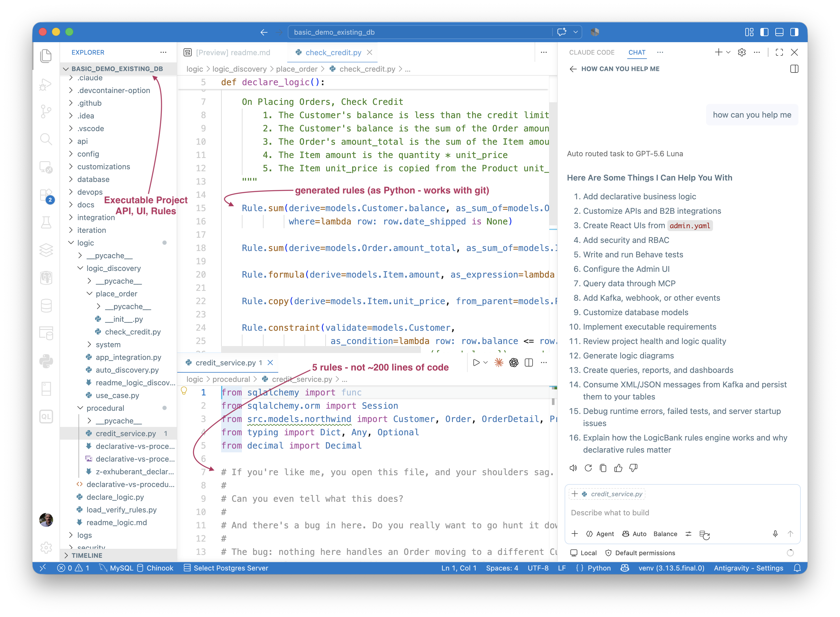
Task: Select the check_credit.py editor tab
Action: 333,52
